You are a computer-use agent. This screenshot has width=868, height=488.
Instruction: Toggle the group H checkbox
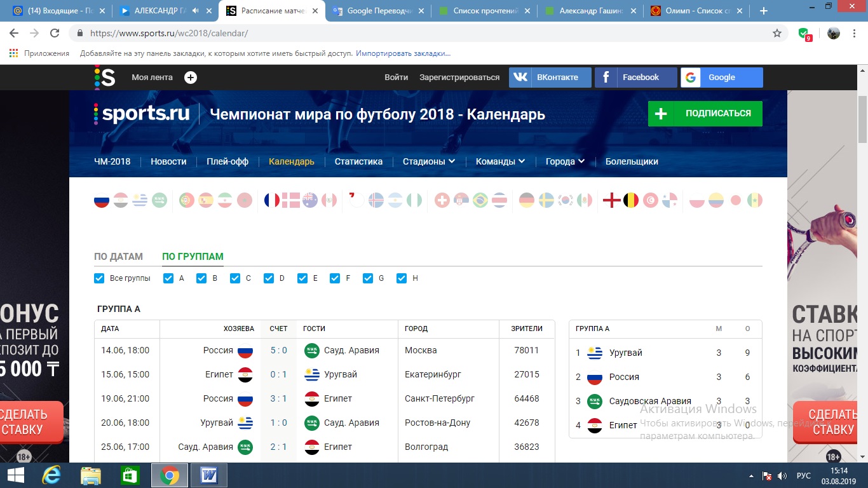coord(402,278)
